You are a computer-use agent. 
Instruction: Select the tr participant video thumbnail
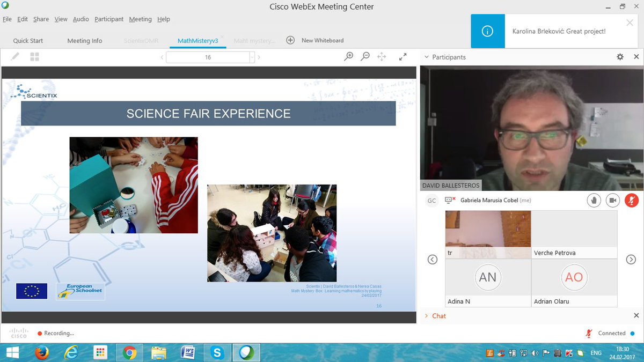(488, 234)
